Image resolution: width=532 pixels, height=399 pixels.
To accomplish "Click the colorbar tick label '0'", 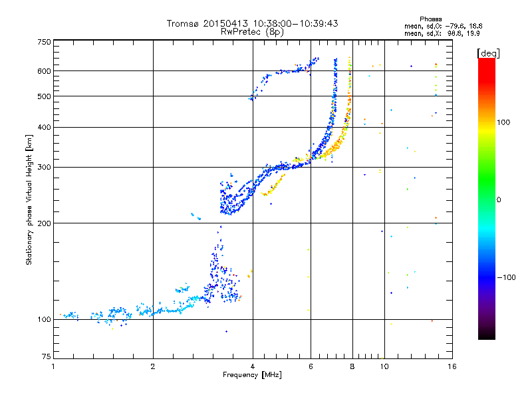I will click(x=499, y=199).
